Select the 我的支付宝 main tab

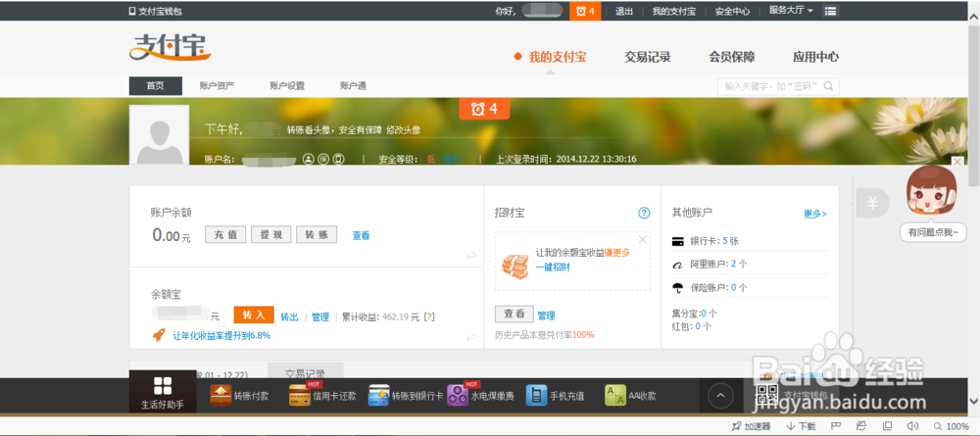(557, 57)
